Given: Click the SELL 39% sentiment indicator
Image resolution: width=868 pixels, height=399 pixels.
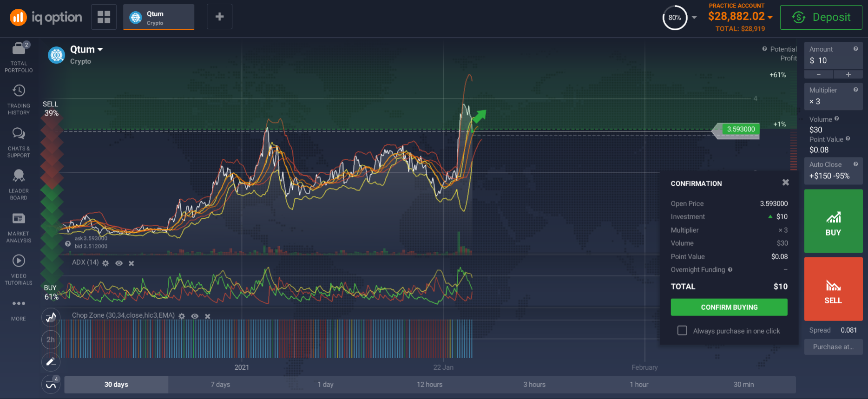Looking at the screenshot, I should [51, 109].
